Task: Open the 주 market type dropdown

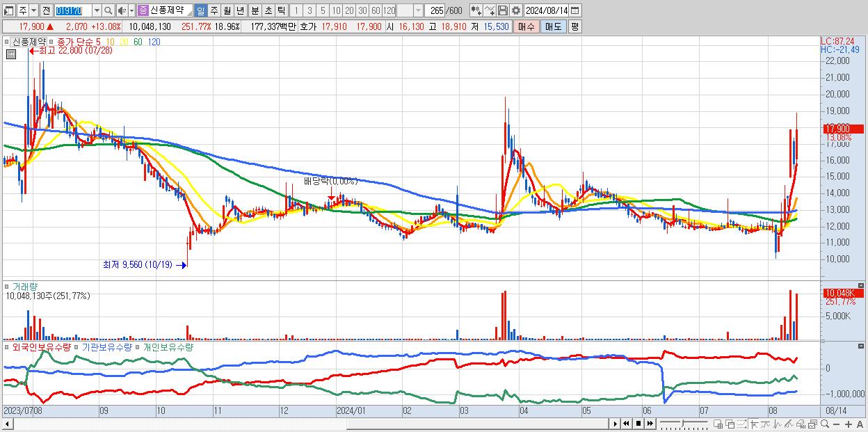Action: (x=33, y=10)
